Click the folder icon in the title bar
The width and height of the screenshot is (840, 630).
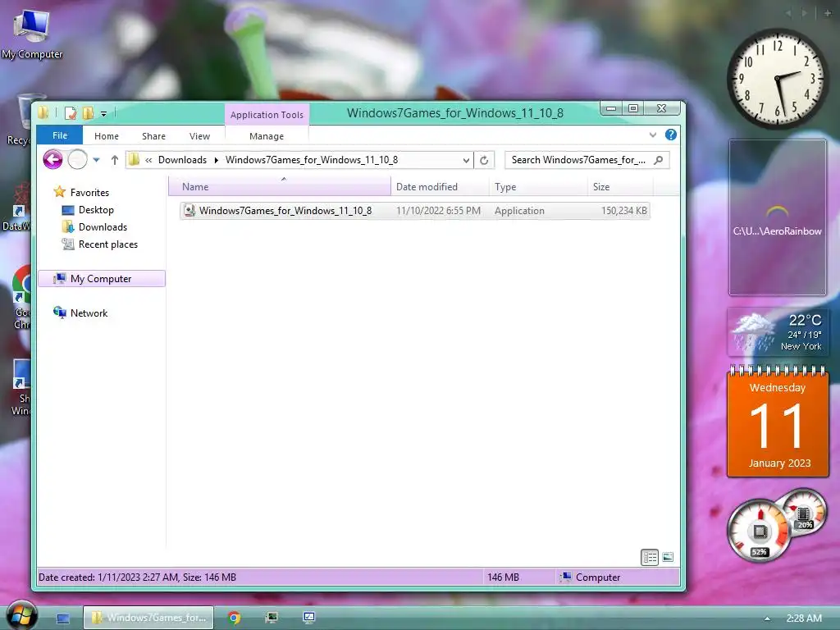pyautogui.click(x=43, y=112)
